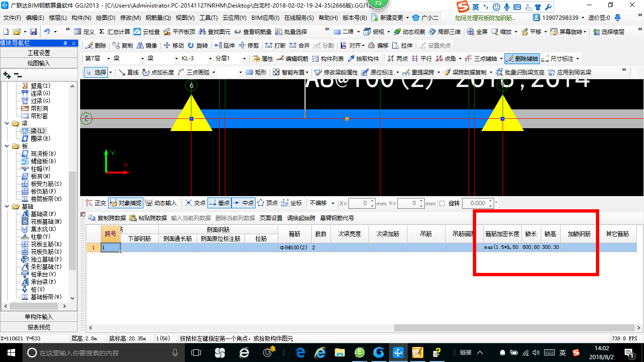Toggle 交点 intersection snap
644x362 pixels.
point(195,203)
